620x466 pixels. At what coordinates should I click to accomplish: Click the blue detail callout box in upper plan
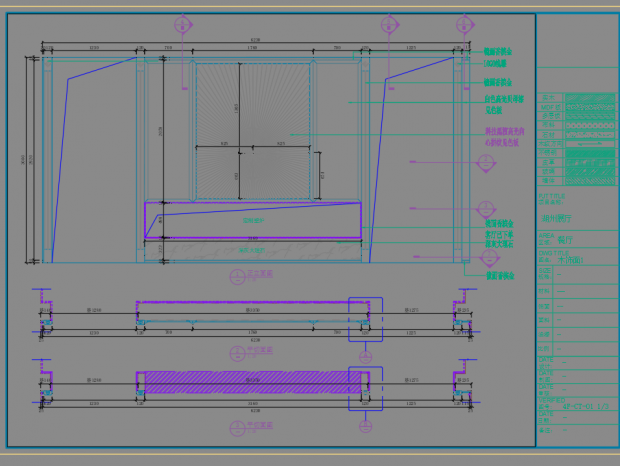coord(364,319)
